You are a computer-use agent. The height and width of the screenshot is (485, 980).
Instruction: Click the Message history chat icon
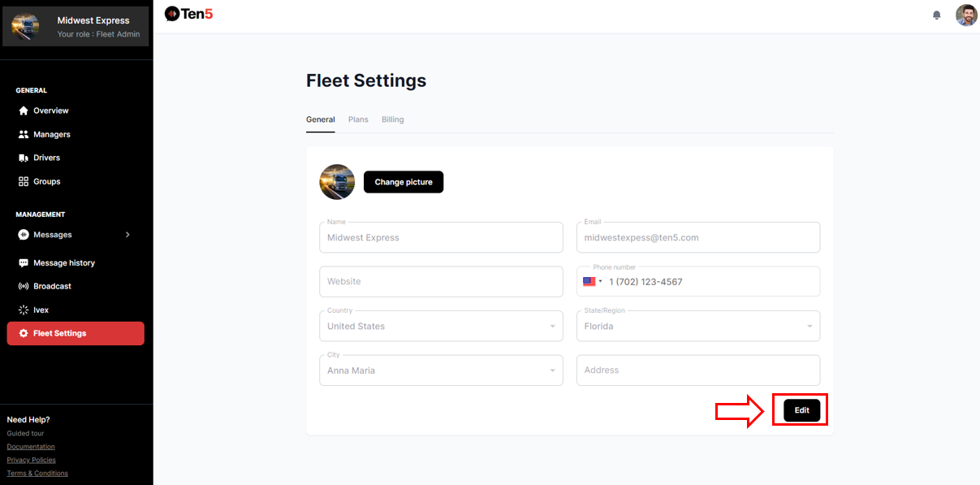point(24,263)
